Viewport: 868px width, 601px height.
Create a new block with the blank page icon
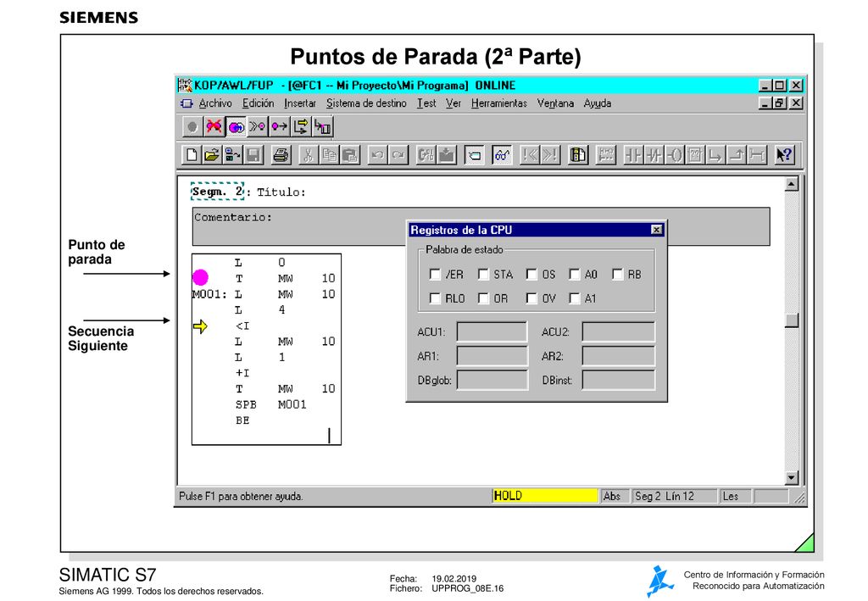pyautogui.click(x=192, y=155)
